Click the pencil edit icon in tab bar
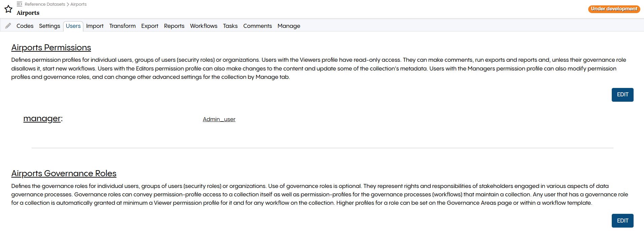The width and height of the screenshot is (644, 240). coord(8,26)
